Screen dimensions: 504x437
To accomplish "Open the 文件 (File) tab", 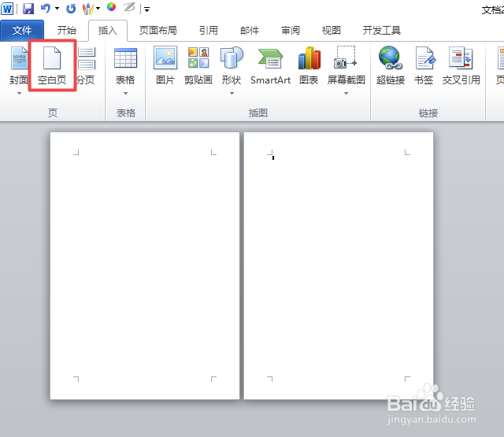I will pos(22,31).
